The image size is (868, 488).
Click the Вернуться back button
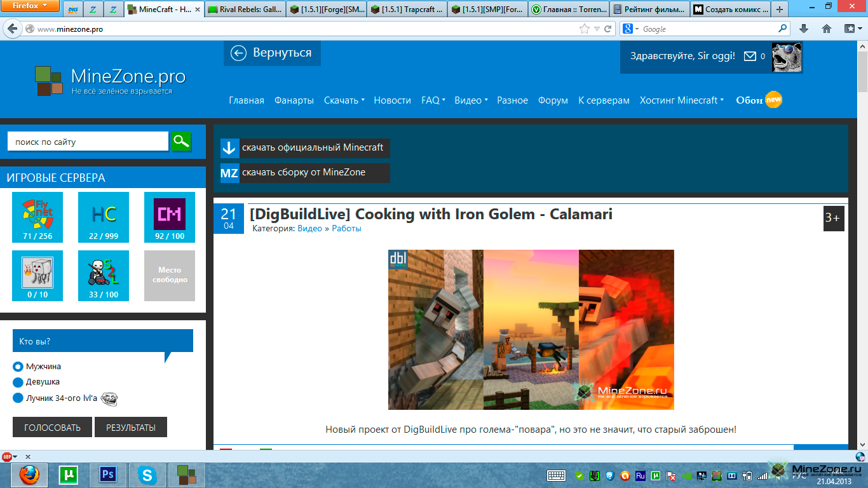pos(272,53)
